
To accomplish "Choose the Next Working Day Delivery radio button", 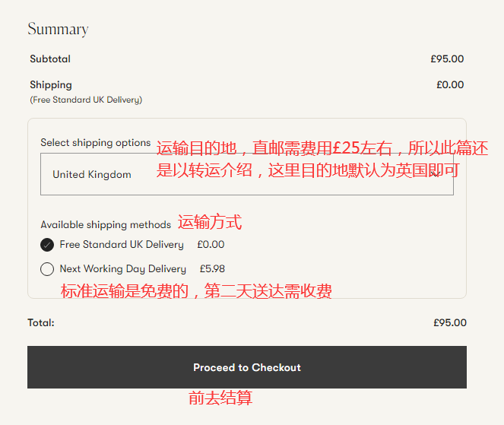I will pyautogui.click(x=47, y=269).
